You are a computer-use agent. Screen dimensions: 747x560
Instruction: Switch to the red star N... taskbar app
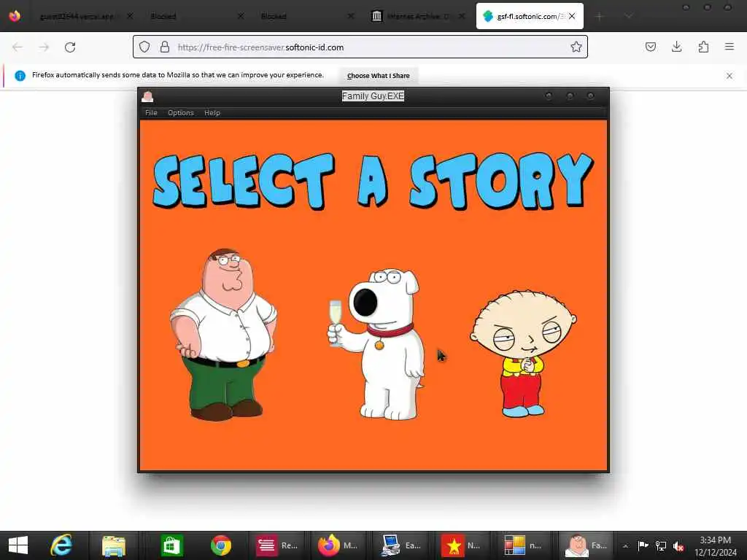(x=462, y=545)
